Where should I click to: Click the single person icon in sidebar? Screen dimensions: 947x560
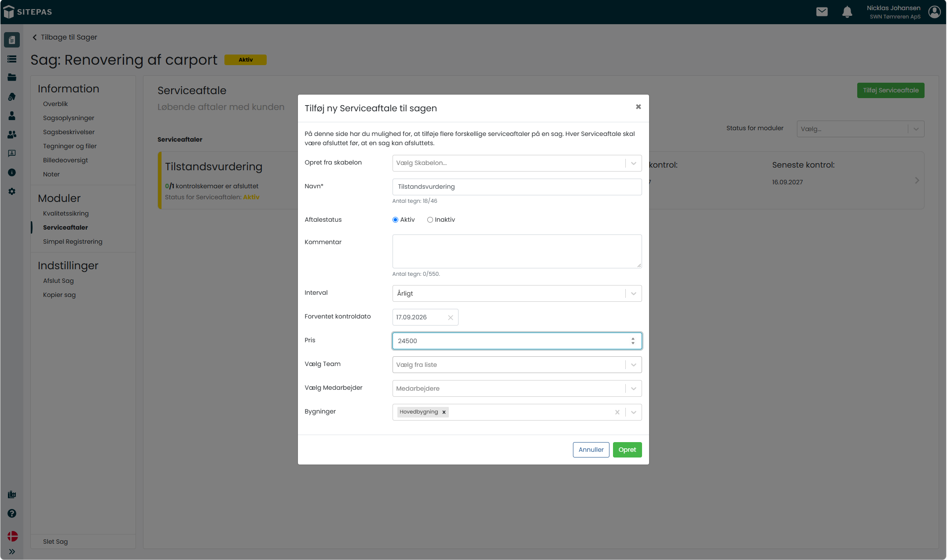click(12, 116)
